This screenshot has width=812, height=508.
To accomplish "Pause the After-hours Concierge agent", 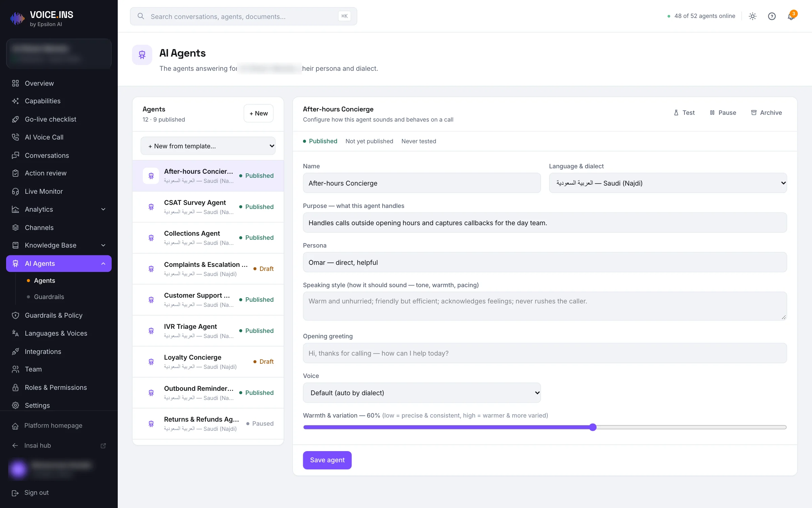I will (x=723, y=113).
